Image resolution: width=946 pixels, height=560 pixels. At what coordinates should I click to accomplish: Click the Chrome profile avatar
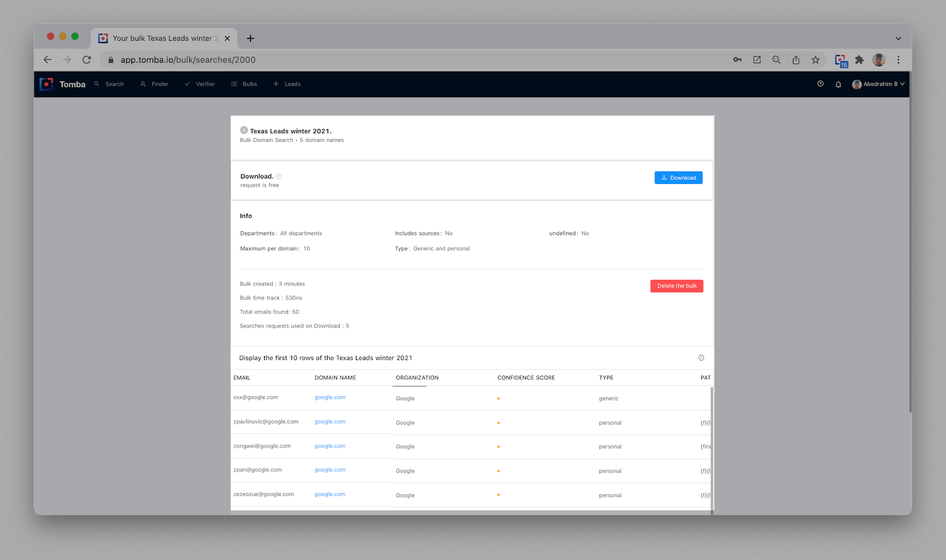click(x=879, y=60)
